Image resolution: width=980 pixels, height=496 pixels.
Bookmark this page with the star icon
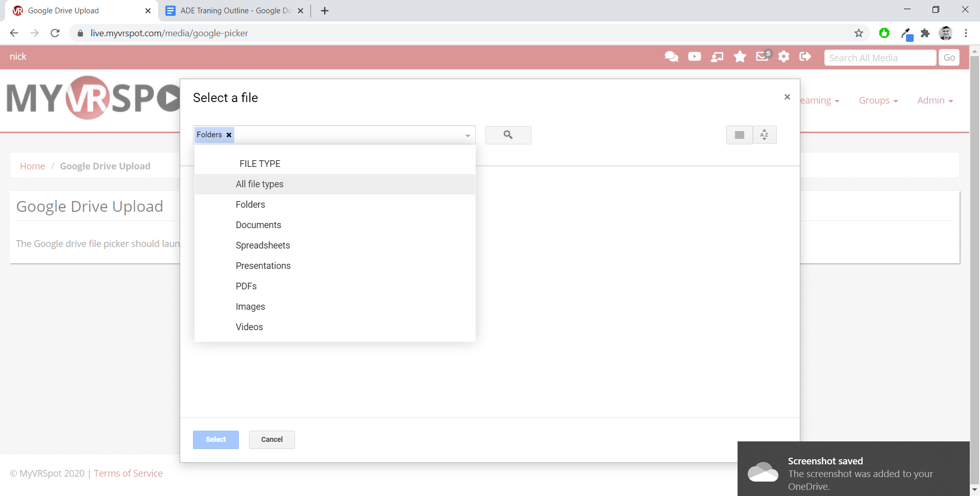click(x=859, y=33)
